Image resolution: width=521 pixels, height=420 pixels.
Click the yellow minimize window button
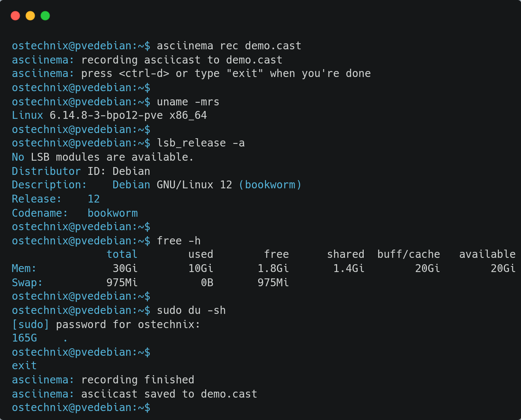coord(30,16)
